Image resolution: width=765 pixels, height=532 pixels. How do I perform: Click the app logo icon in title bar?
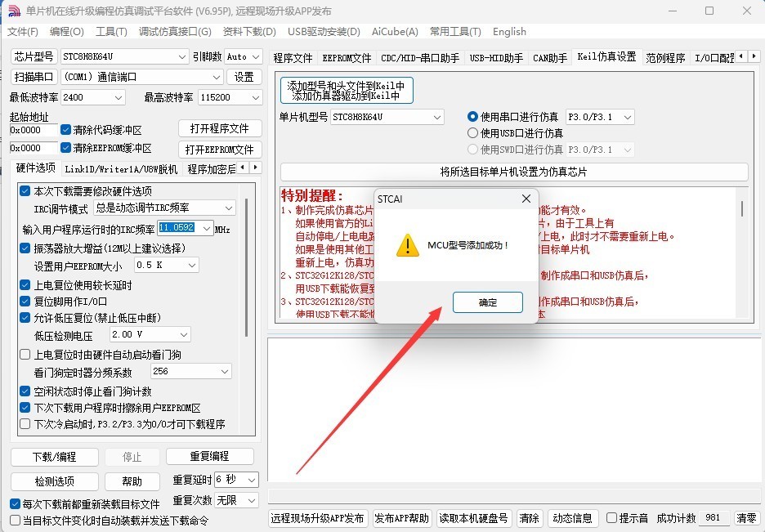[14, 11]
